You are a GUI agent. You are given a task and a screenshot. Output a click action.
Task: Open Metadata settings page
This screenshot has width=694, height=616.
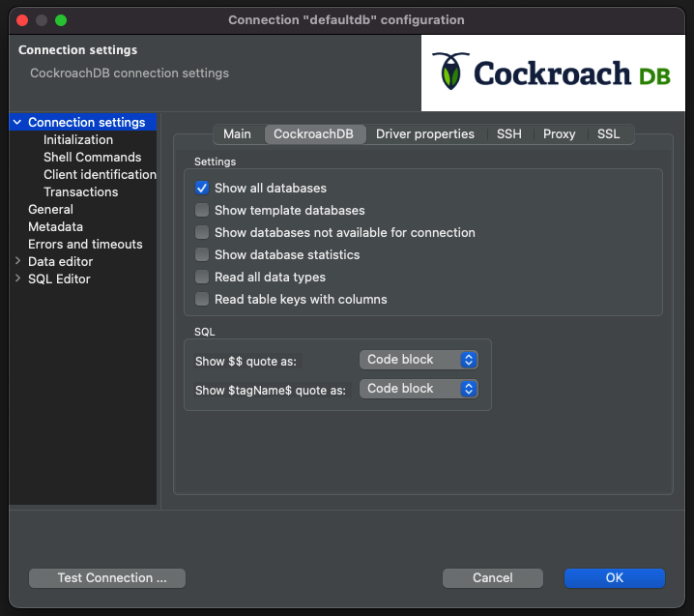click(x=56, y=226)
